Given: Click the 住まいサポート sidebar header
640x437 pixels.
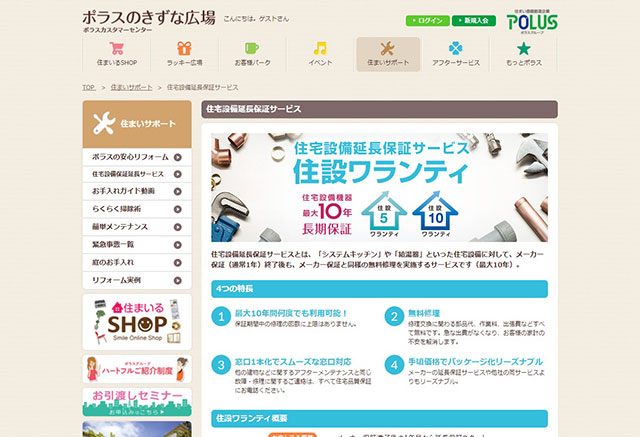Looking at the screenshot, I should click(137, 124).
